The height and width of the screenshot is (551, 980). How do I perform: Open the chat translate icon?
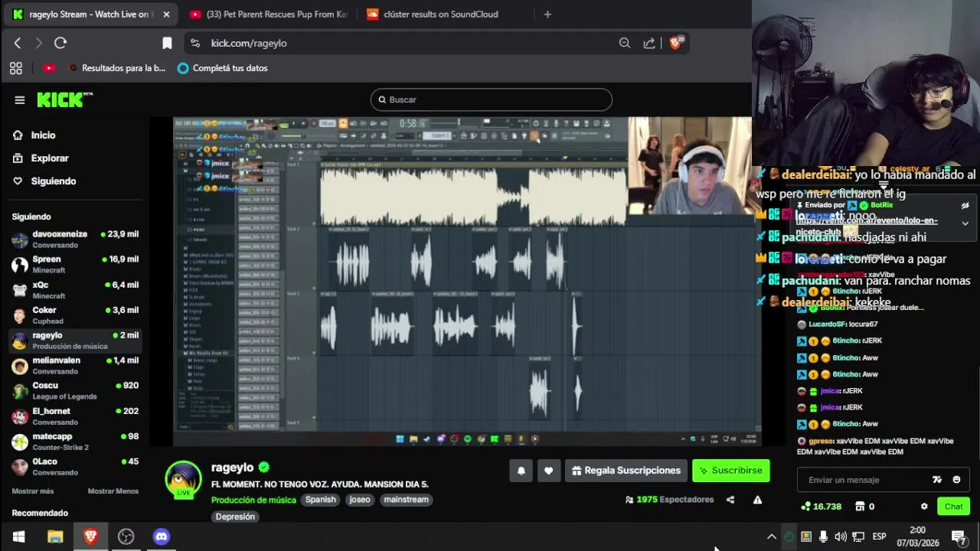936,480
